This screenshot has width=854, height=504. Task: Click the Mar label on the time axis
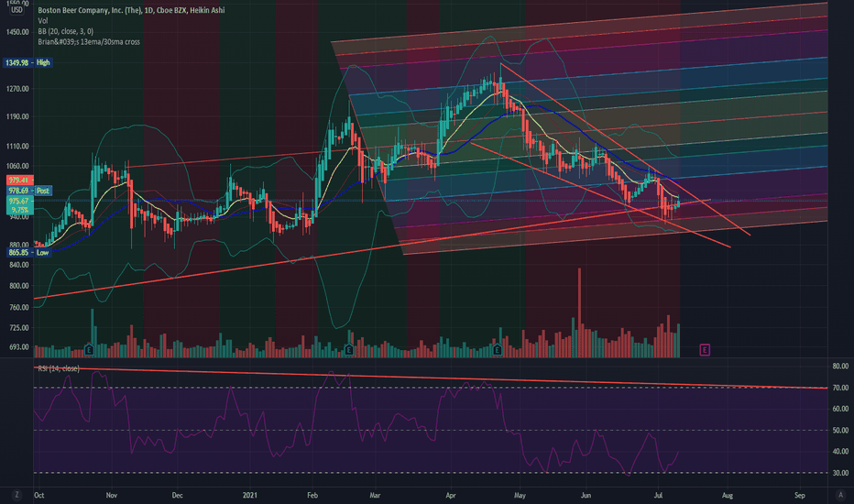pyautogui.click(x=375, y=495)
